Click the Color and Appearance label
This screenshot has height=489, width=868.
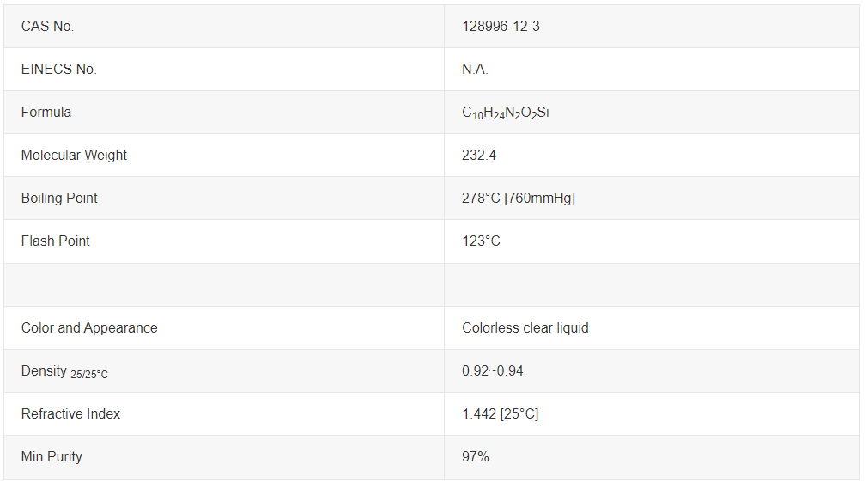click(x=89, y=327)
